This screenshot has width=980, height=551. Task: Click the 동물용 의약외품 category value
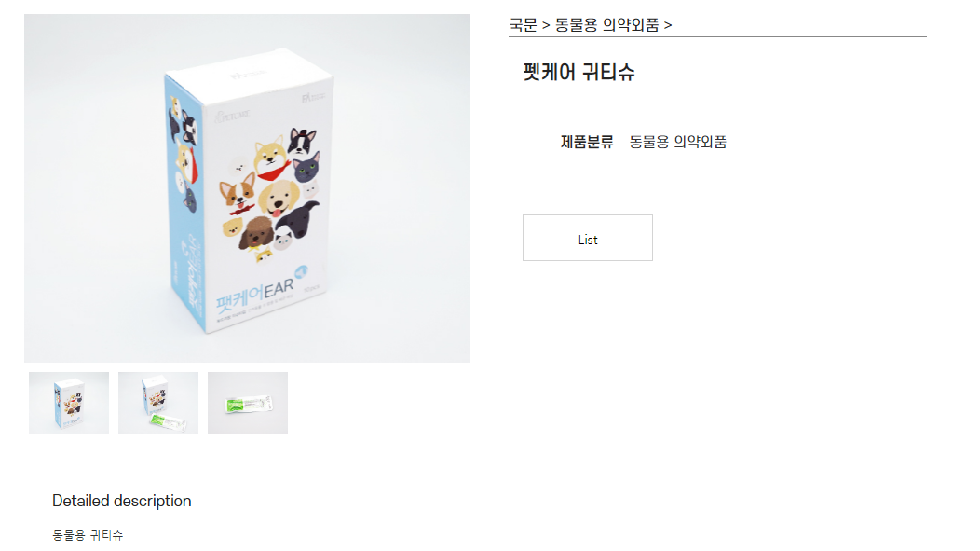coord(677,142)
